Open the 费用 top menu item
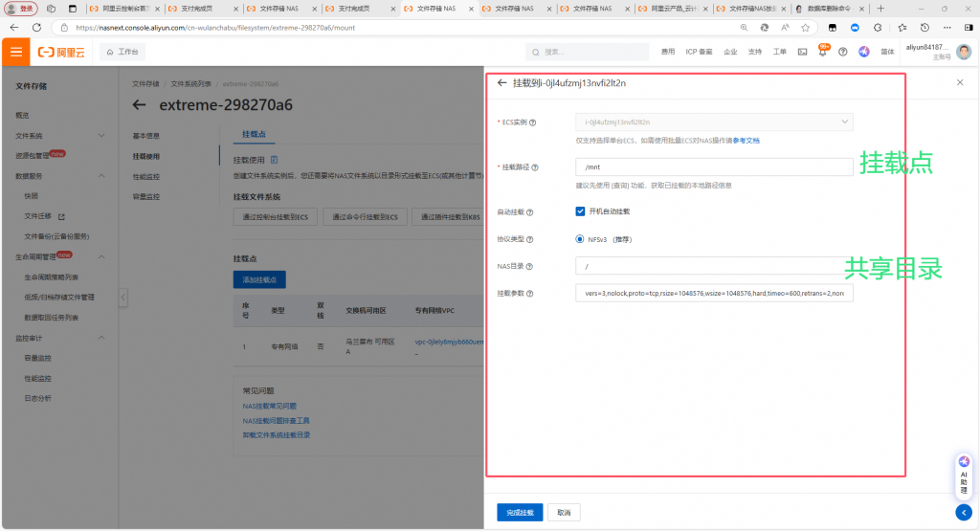This screenshot has width=980, height=531. point(667,52)
